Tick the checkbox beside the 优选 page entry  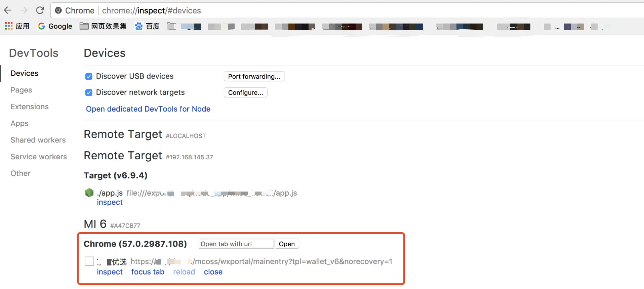point(89,261)
